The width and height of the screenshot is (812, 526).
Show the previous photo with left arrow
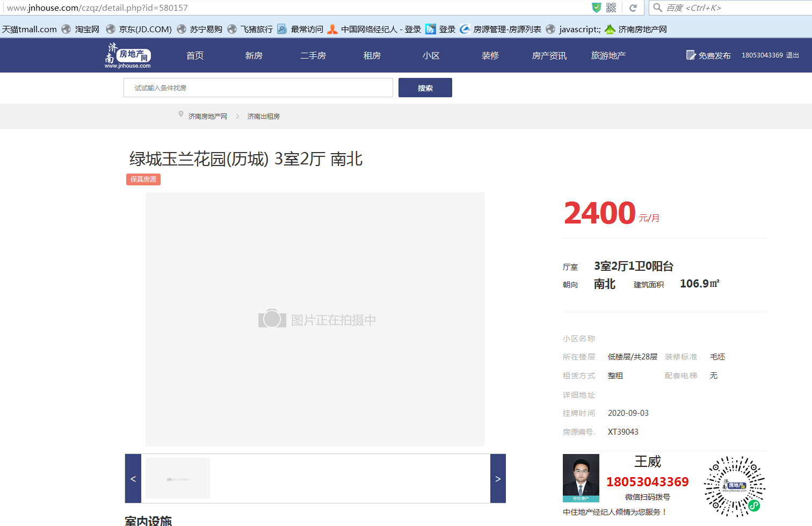tap(133, 479)
